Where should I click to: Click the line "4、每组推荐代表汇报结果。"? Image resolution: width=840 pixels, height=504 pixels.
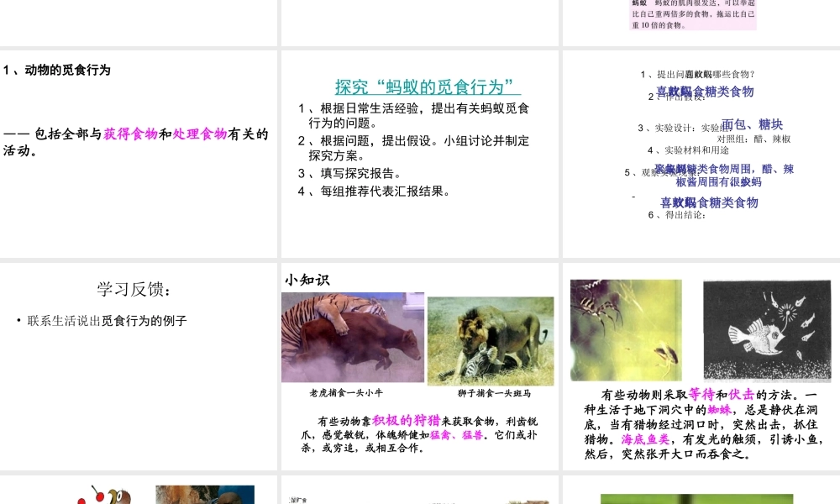tap(375, 192)
